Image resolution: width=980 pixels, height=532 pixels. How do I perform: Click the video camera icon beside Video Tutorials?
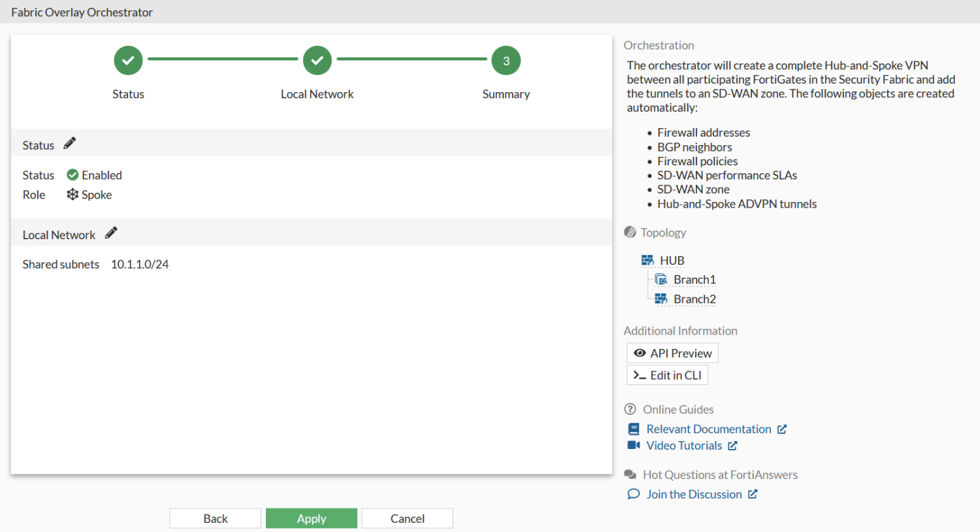[634, 445]
